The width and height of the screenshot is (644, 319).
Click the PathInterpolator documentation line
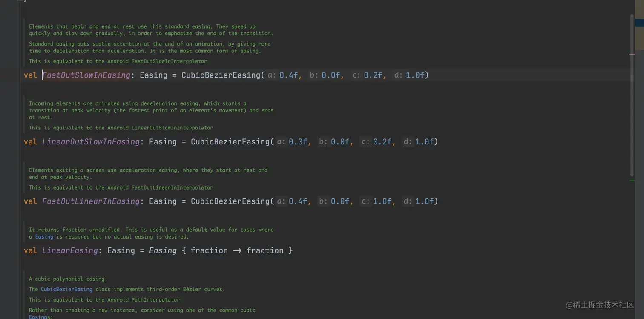(104, 300)
